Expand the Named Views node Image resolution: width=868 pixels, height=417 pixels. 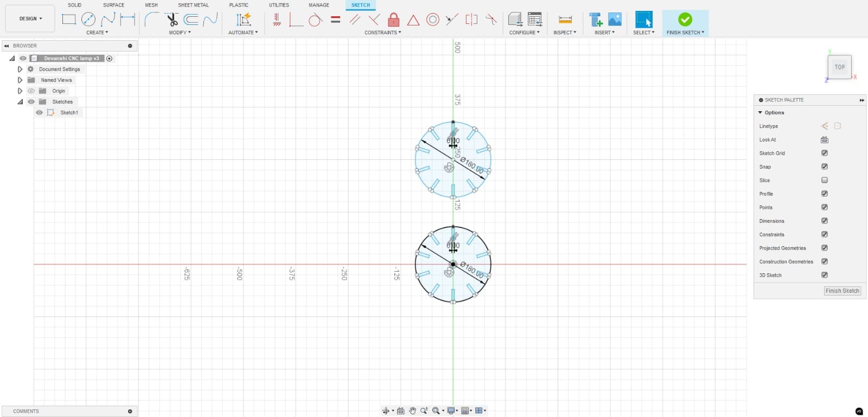point(20,80)
